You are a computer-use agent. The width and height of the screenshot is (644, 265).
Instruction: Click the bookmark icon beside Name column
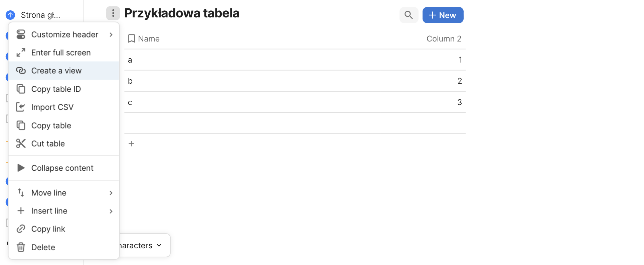point(131,39)
